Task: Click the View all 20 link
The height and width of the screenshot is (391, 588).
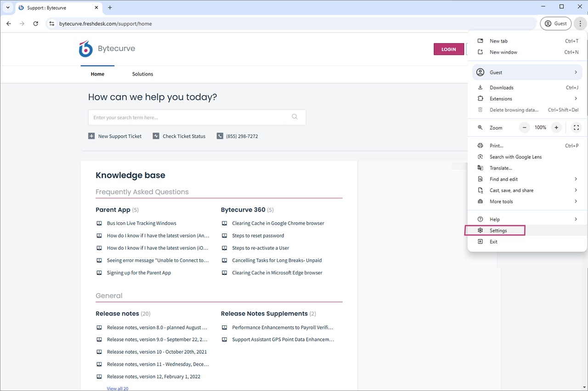Action: tap(118, 388)
